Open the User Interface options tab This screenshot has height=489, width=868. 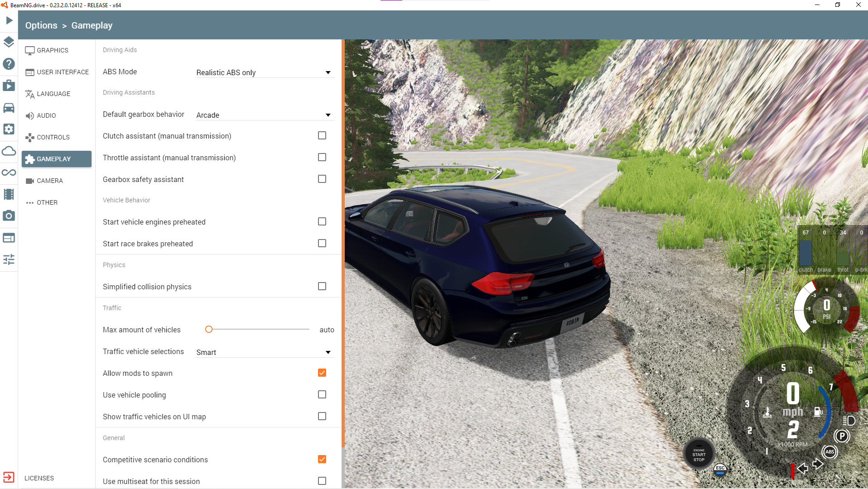(x=57, y=72)
